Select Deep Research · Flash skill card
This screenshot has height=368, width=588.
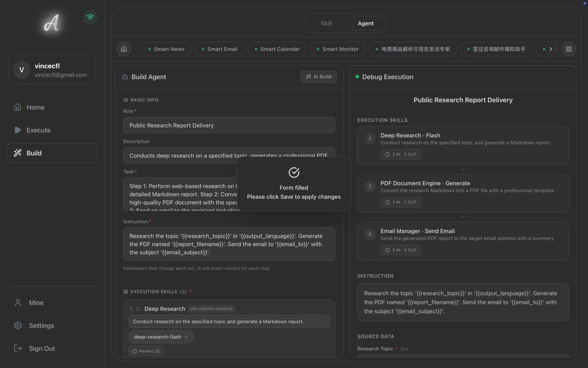click(463, 145)
